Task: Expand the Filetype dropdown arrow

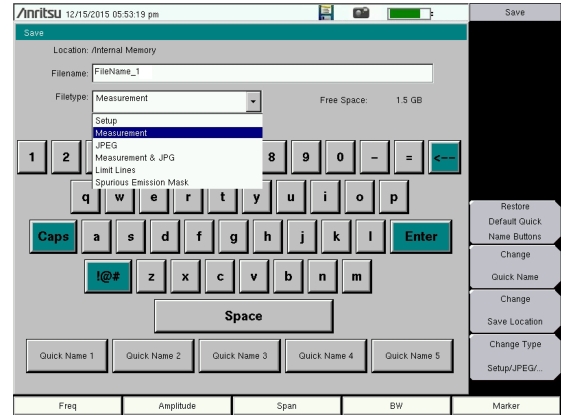Action: [x=253, y=101]
